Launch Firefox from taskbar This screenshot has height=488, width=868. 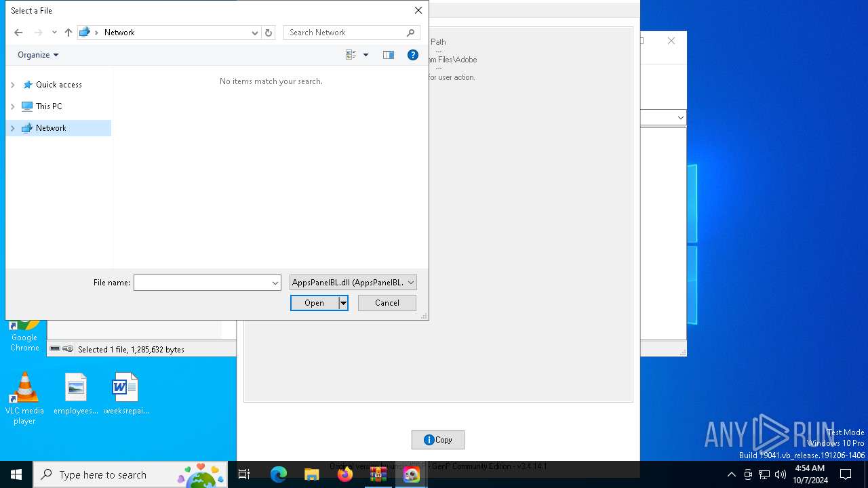pyautogui.click(x=345, y=474)
